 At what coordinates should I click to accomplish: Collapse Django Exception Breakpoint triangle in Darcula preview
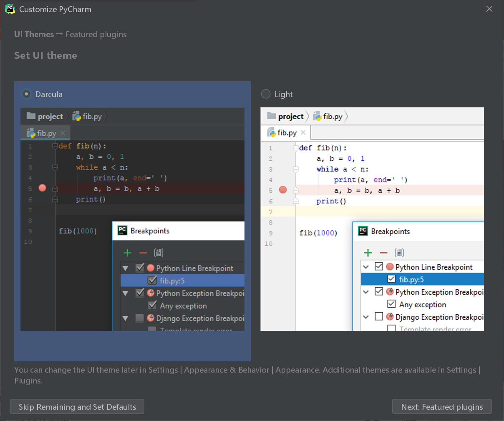point(125,318)
